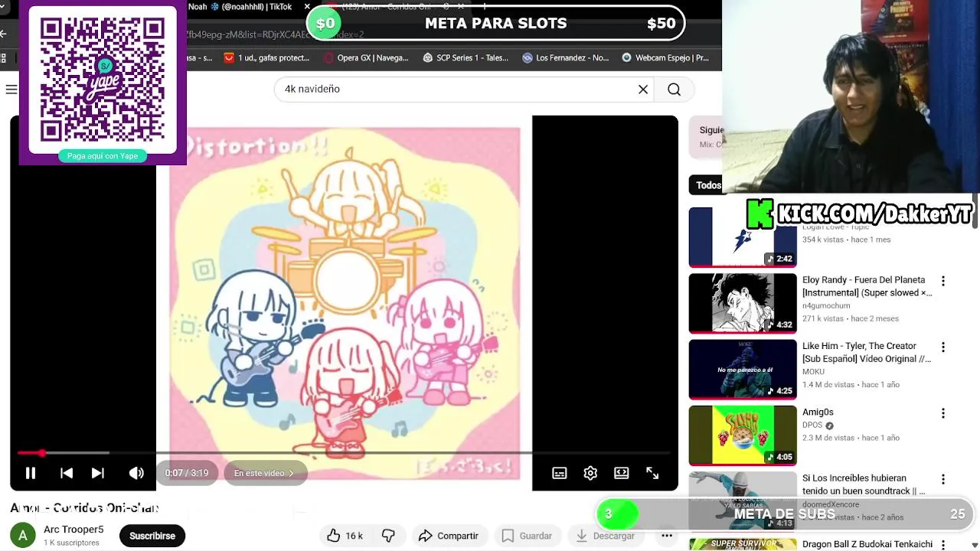Play the Eloy Randy 4:32 thumbnail
Viewport: 980px width, 551px height.
point(743,303)
